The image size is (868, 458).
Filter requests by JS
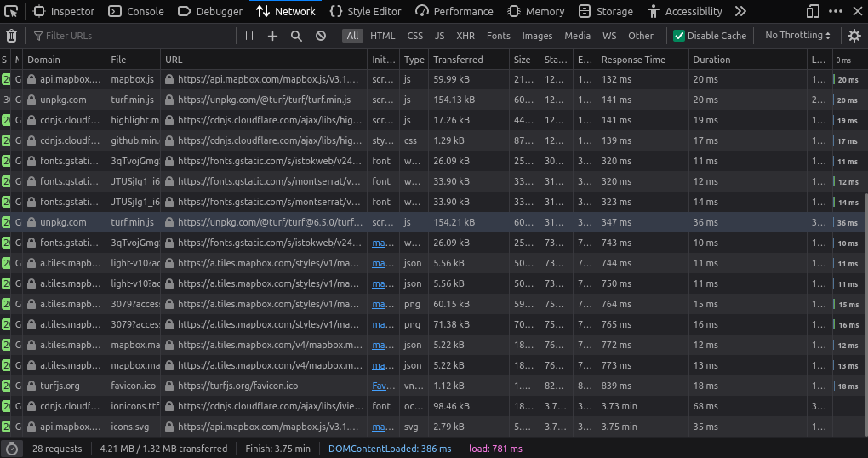[x=440, y=36]
